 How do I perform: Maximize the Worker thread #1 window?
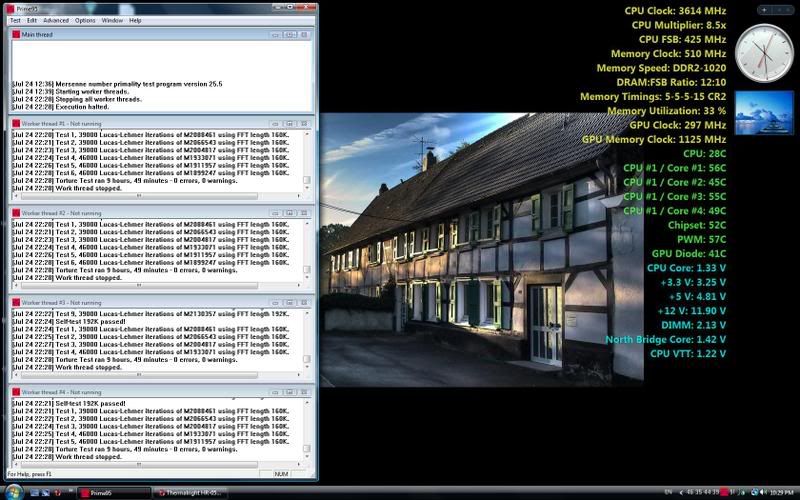pyautogui.click(x=289, y=123)
